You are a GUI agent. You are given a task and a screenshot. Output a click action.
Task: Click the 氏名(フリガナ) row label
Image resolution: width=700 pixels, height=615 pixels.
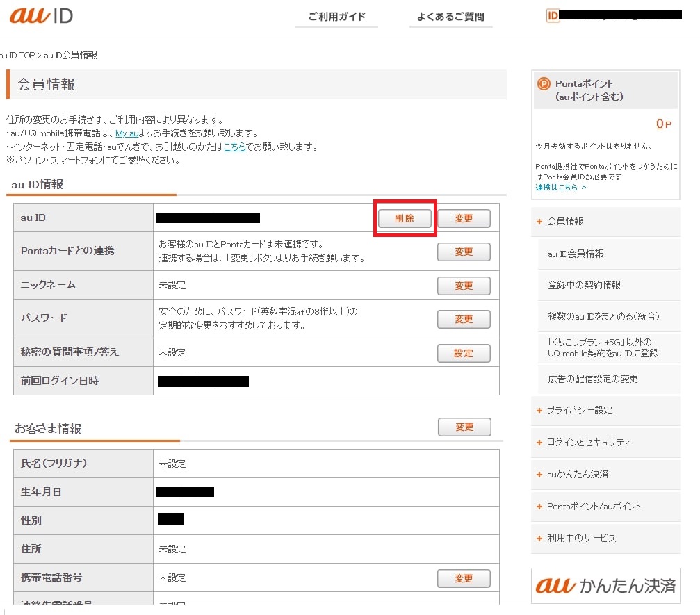point(54,464)
